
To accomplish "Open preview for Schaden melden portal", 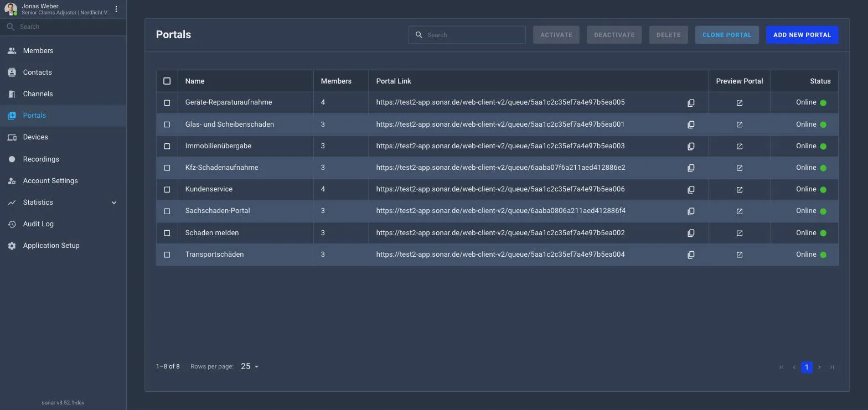I will 740,233.
